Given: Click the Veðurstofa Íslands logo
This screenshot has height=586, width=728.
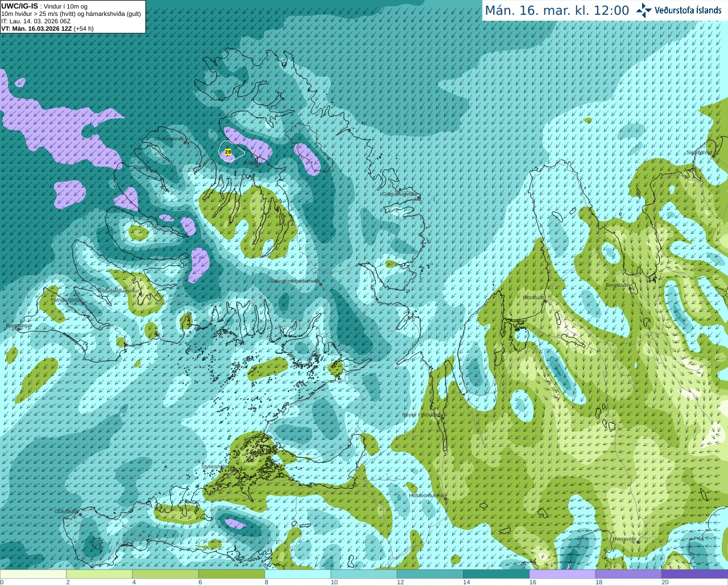Looking at the screenshot, I should pos(679,10).
